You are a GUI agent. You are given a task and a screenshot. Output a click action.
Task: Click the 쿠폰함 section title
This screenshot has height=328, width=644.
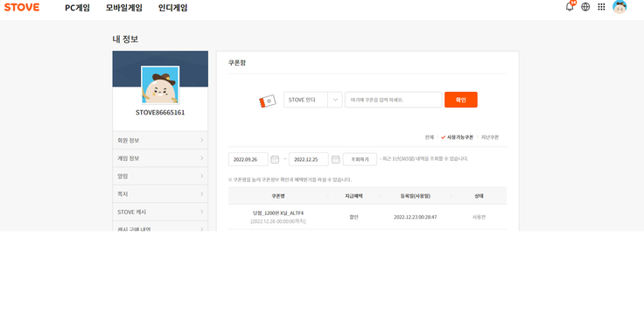(237, 63)
